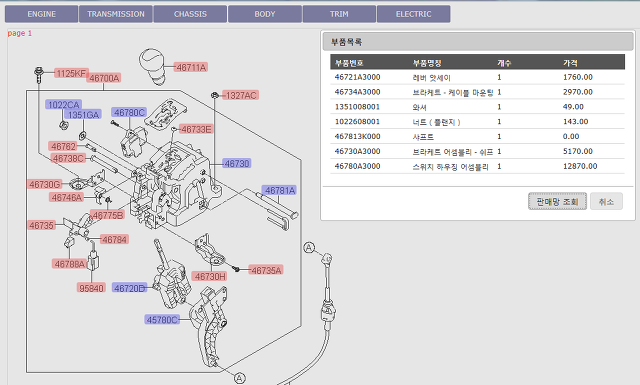The image size is (640, 385).
Task: Click part label 46700A
Action: (x=104, y=78)
